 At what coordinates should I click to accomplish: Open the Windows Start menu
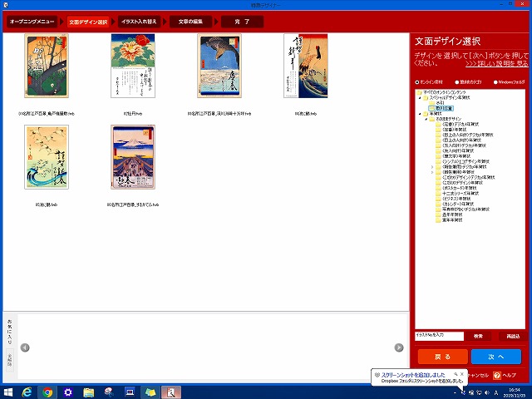pos(7,392)
